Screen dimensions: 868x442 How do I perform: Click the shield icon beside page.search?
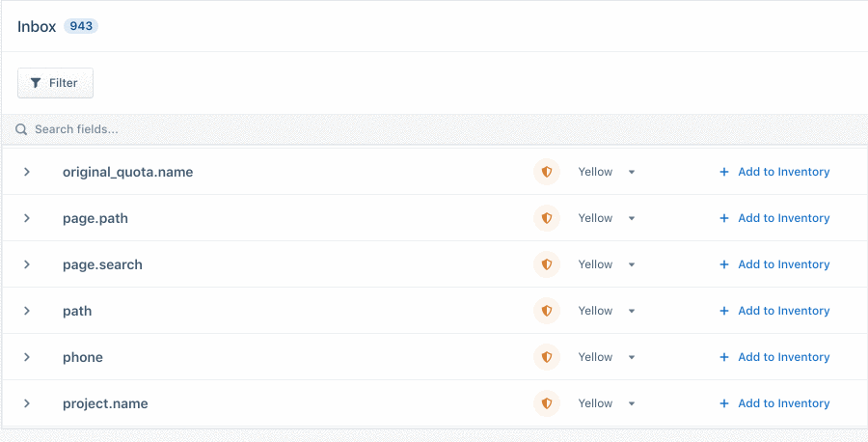[547, 264]
